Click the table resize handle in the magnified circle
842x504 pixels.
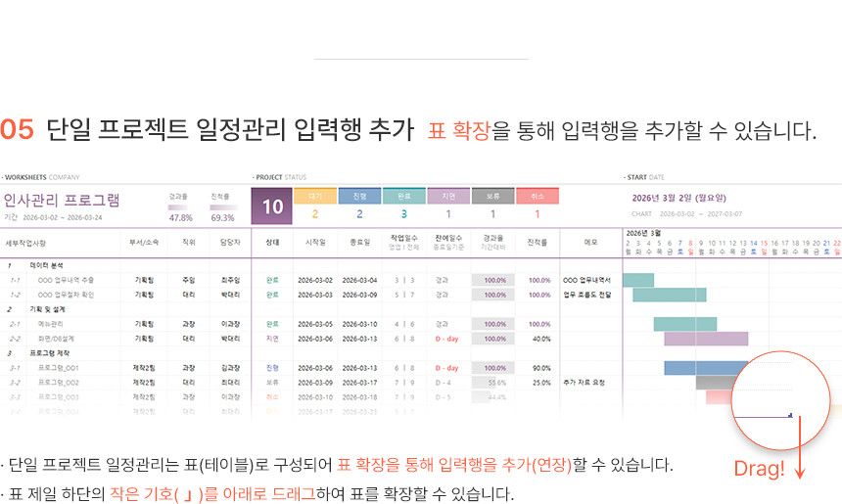click(x=789, y=415)
